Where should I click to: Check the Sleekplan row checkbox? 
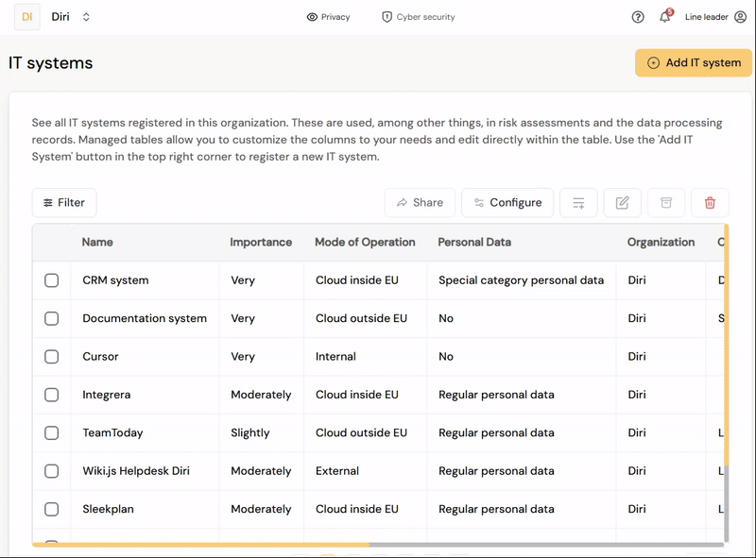[52, 509]
